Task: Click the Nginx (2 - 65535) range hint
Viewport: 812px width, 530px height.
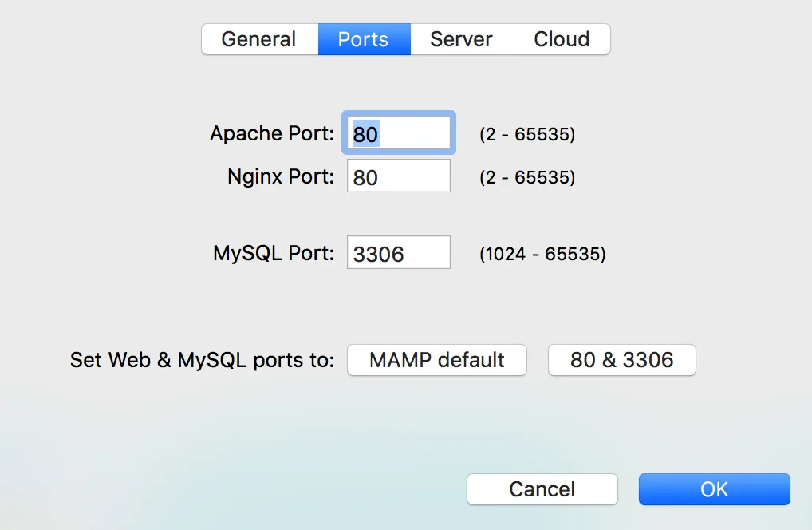Action: point(527,177)
